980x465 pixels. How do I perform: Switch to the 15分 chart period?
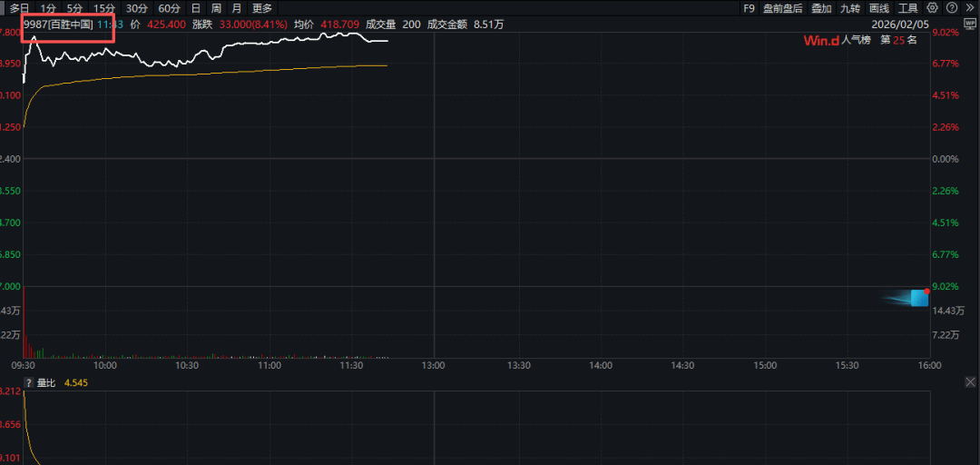click(104, 8)
